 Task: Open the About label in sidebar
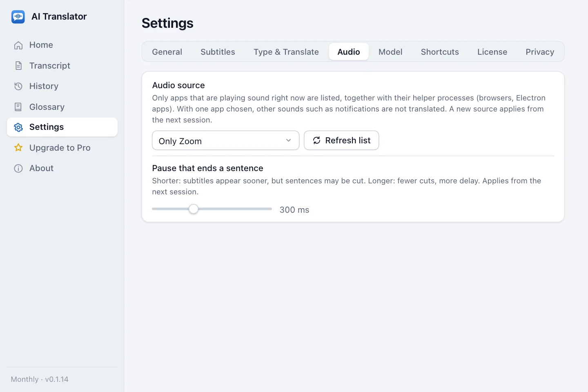click(41, 168)
